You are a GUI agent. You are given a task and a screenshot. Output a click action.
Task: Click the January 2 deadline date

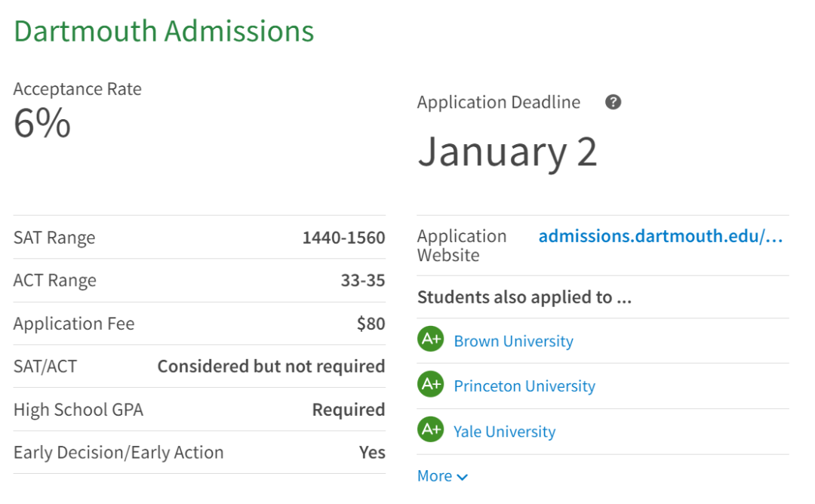(x=507, y=152)
